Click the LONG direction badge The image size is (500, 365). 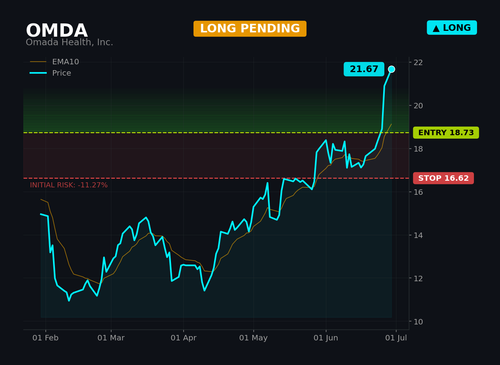click(452, 28)
